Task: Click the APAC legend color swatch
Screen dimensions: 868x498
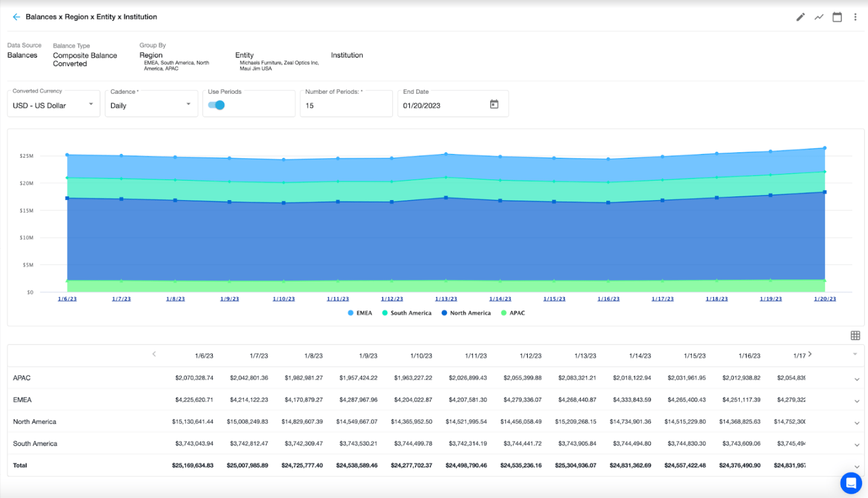Action: pos(505,313)
